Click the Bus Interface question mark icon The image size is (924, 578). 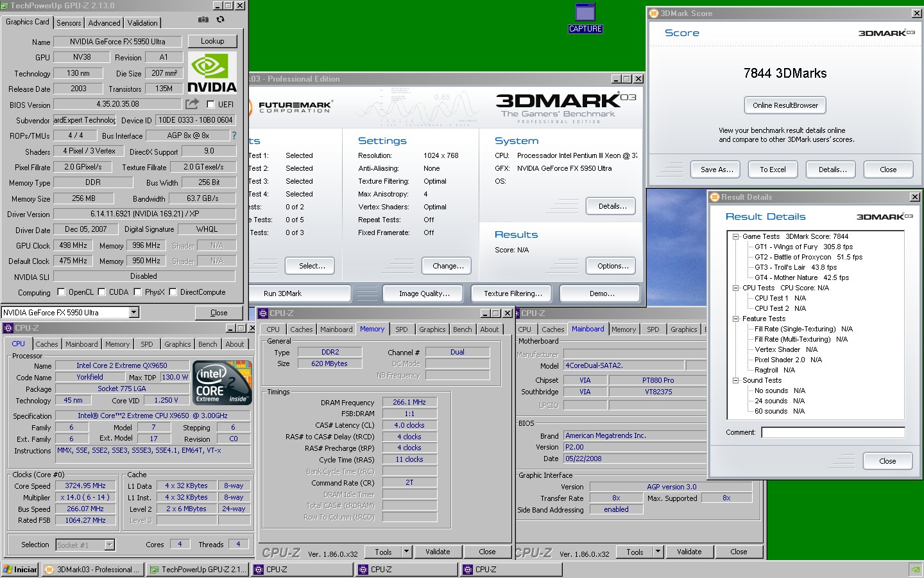tap(234, 136)
